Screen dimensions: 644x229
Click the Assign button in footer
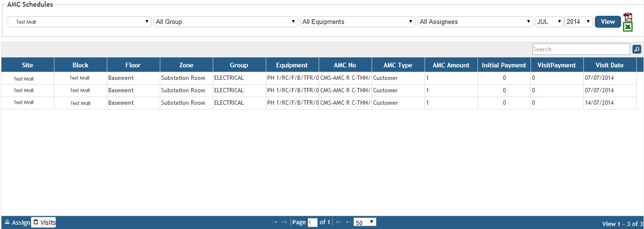17,222
